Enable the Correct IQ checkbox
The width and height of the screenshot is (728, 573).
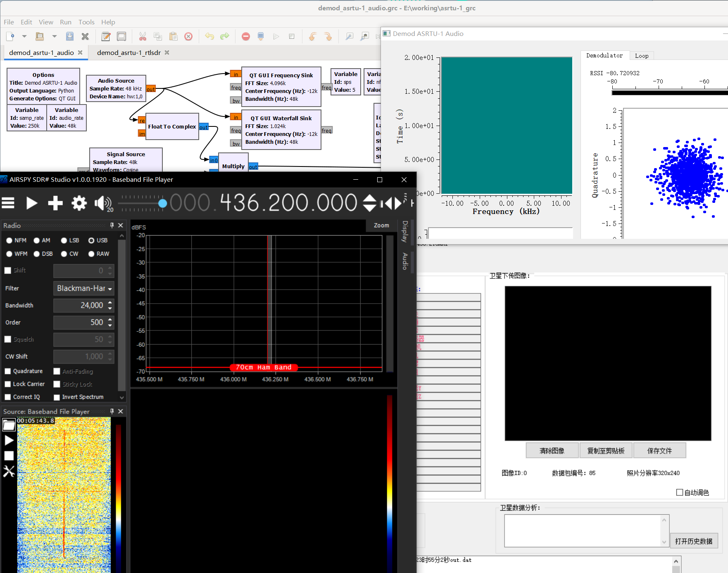(8, 397)
